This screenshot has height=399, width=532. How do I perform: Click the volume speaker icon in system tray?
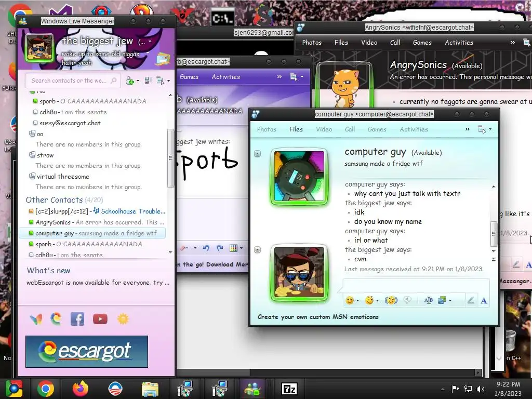tap(481, 389)
